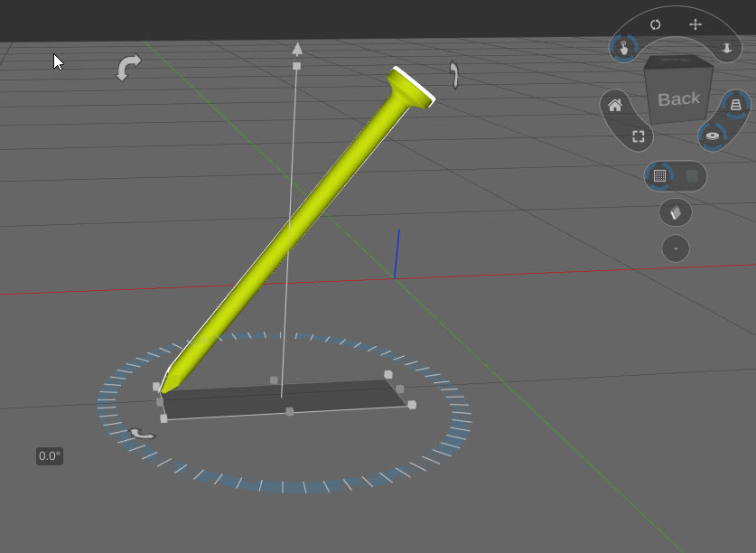Click the Back face of the view cube

679,99
